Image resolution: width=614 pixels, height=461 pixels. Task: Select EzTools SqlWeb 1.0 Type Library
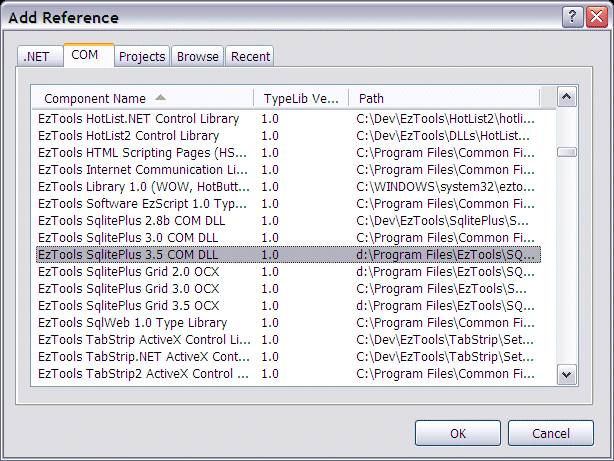(x=288, y=323)
